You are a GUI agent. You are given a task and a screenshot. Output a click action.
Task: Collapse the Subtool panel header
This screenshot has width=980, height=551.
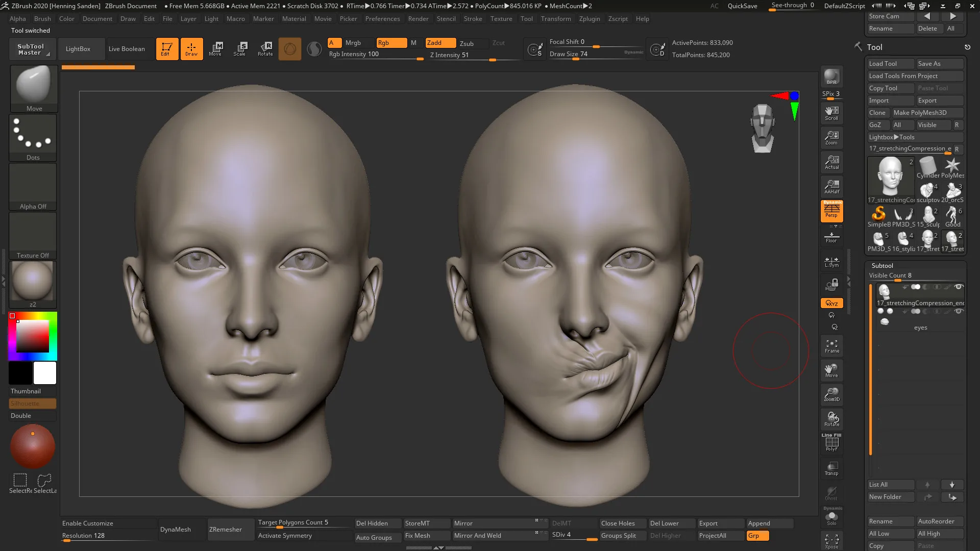883,265
